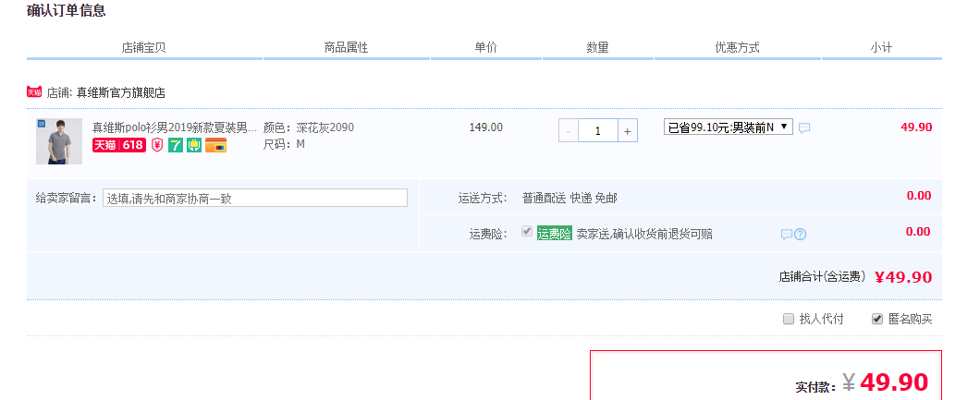Screen dimensions: 980x400
Task: Click chat bubble icon in 运费险 row
Action: click(x=786, y=235)
